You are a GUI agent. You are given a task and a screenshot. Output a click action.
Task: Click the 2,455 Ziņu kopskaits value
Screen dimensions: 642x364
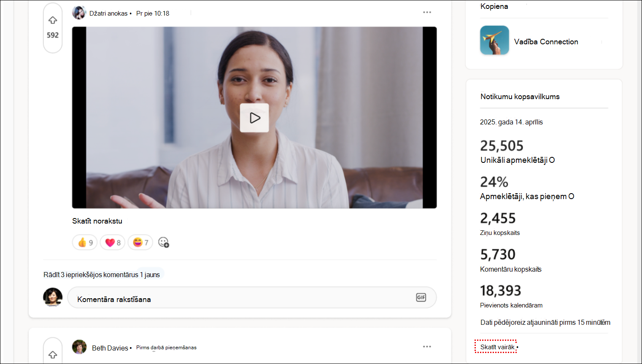pos(498,218)
